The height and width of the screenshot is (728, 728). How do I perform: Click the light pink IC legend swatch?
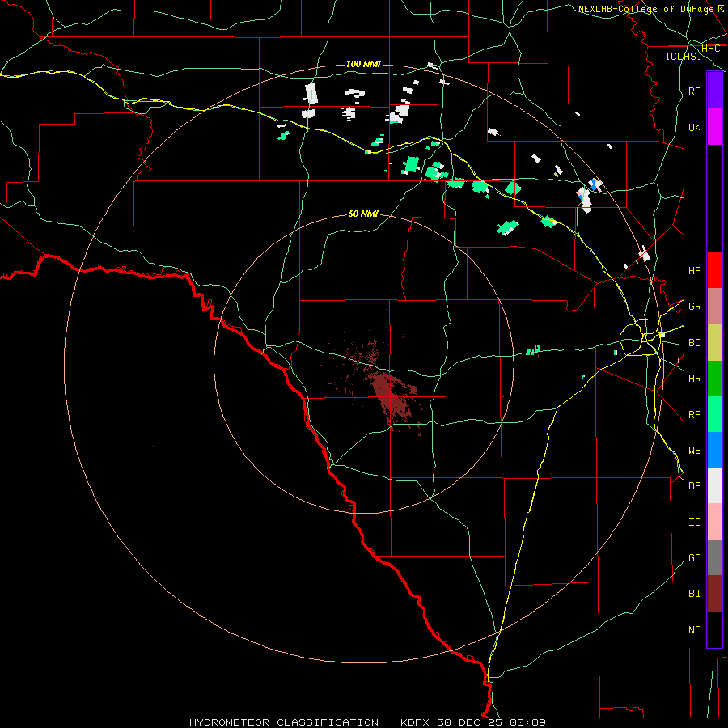[x=714, y=522]
